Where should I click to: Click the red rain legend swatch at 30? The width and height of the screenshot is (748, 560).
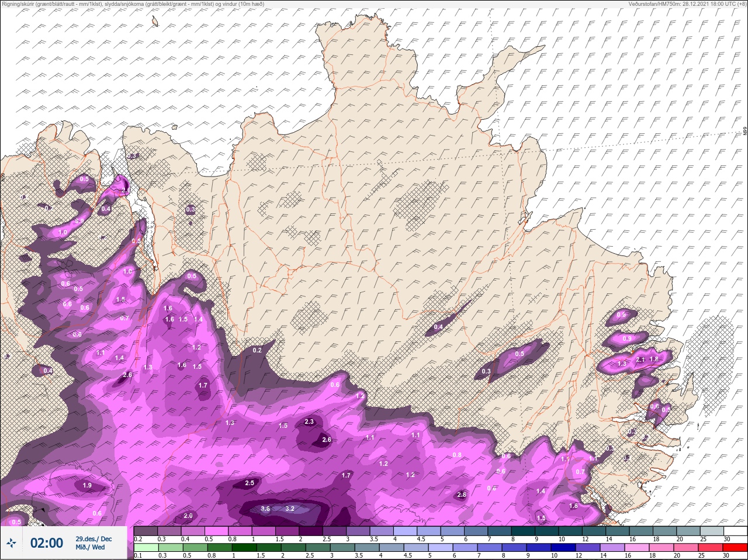tap(736, 548)
